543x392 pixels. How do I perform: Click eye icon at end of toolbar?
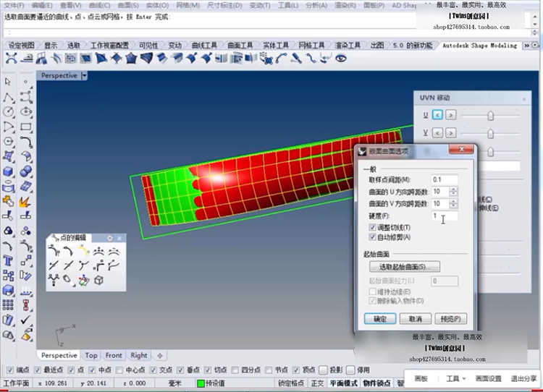341,59
